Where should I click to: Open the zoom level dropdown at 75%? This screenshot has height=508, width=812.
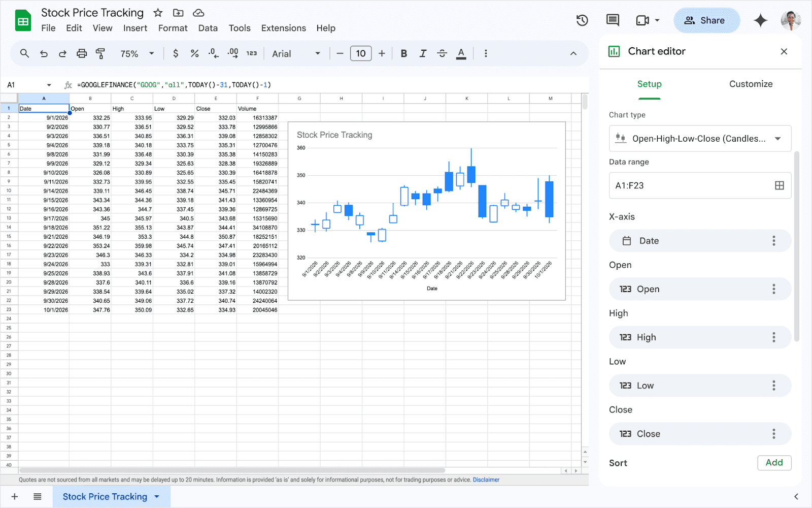point(137,53)
